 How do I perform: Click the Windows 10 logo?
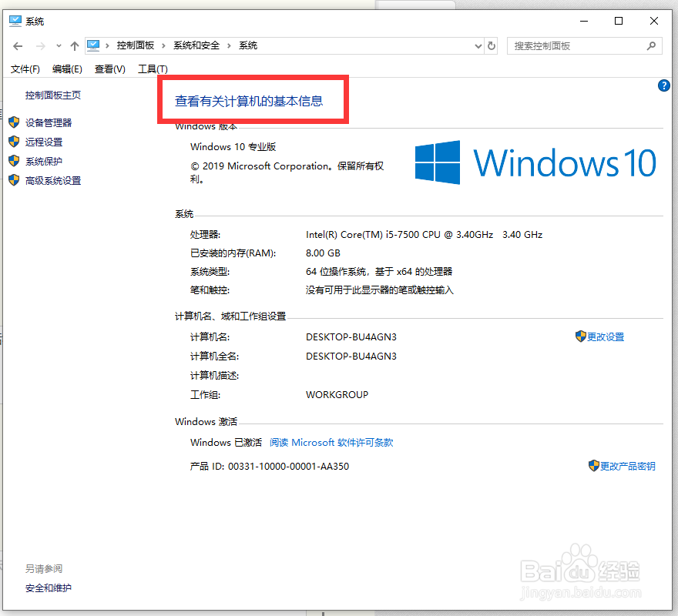point(535,162)
